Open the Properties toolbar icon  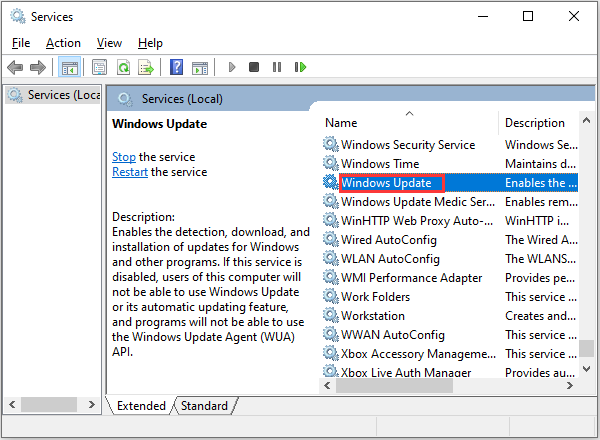coord(99,67)
